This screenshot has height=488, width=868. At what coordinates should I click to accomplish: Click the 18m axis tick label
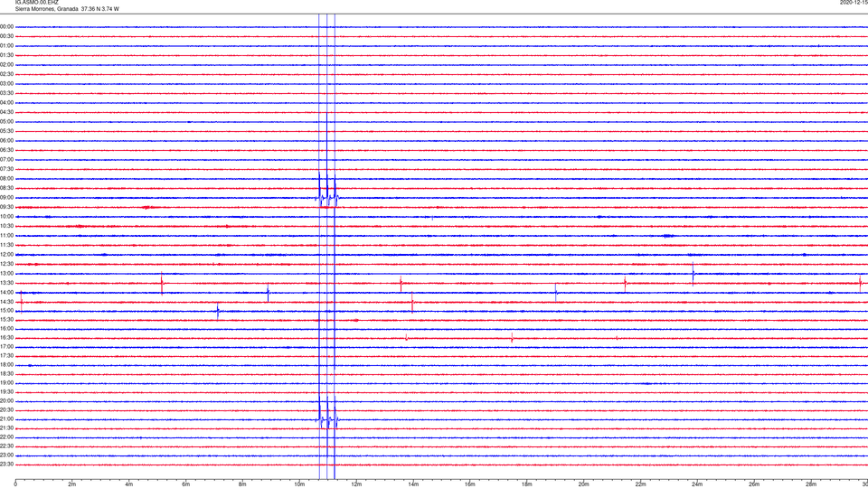tap(526, 484)
